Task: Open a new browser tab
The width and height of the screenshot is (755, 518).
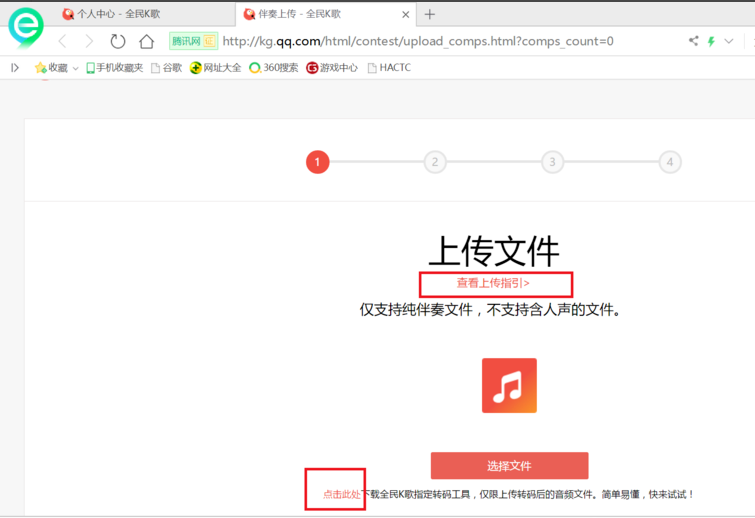Action: [430, 14]
